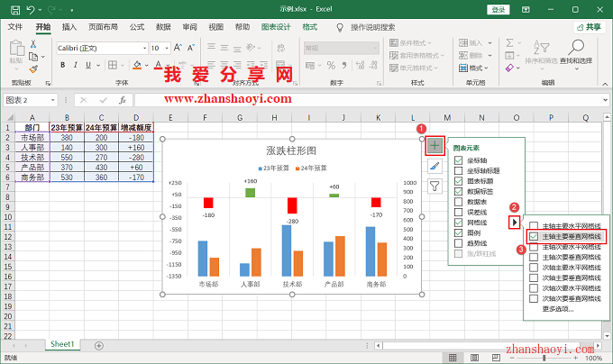Switch to Normal view in status bar
Viewport: 613px width, 364px height.
tap(453, 358)
